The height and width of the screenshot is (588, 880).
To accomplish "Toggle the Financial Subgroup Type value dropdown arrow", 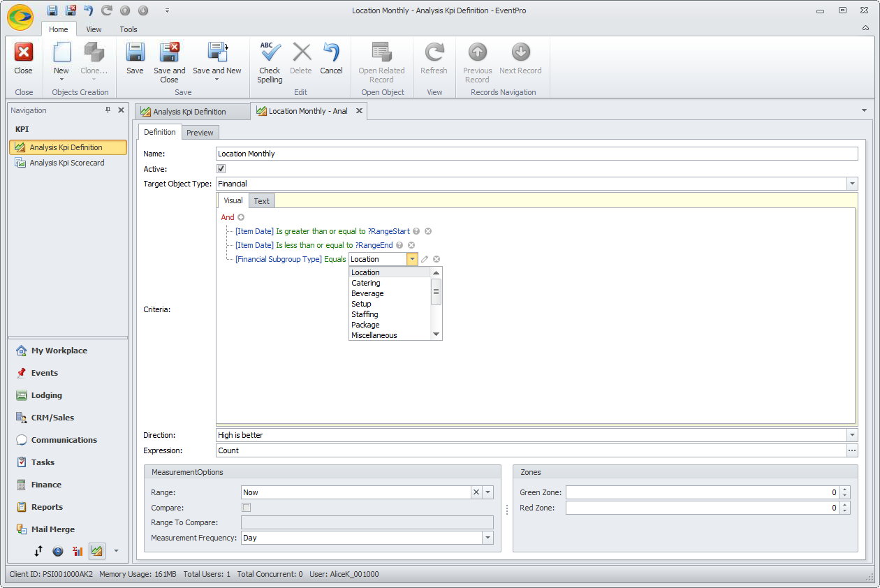I will coord(413,259).
